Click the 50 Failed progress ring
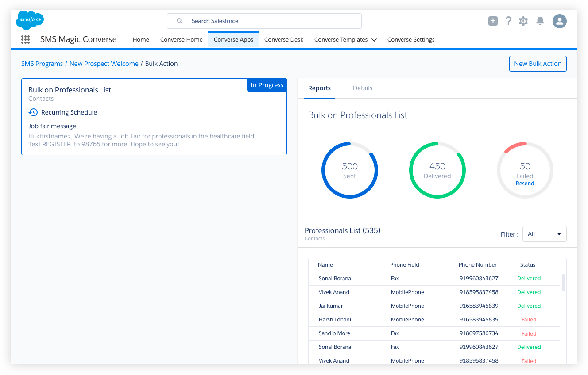The width and height of the screenshot is (588, 375). pos(525,170)
